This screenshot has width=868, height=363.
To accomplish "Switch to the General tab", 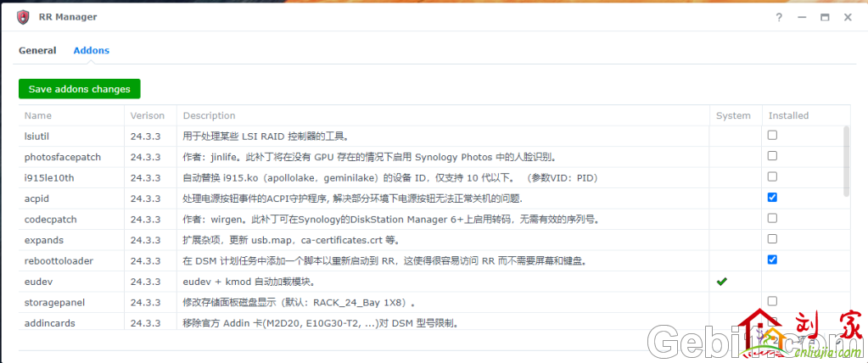I will [37, 50].
